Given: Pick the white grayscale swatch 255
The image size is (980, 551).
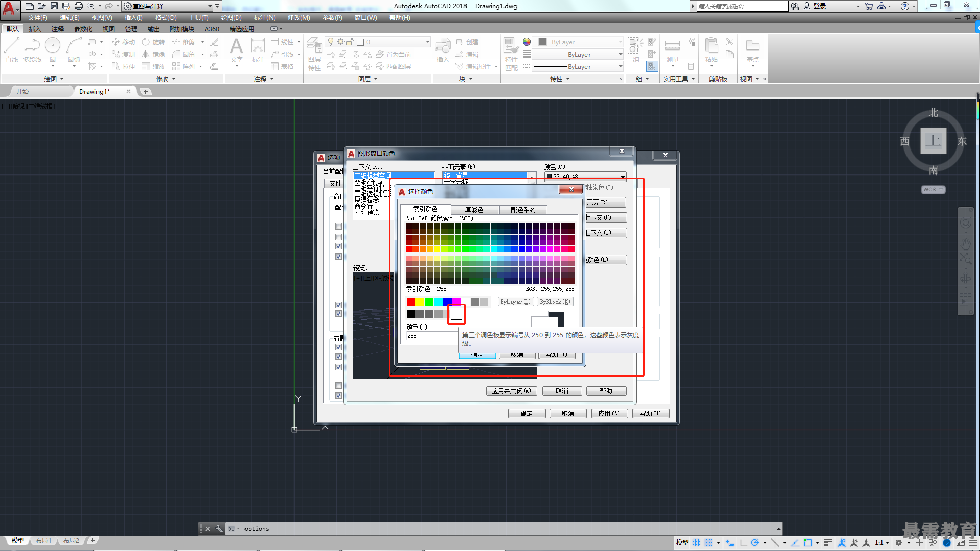Looking at the screenshot, I should [x=456, y=314].
